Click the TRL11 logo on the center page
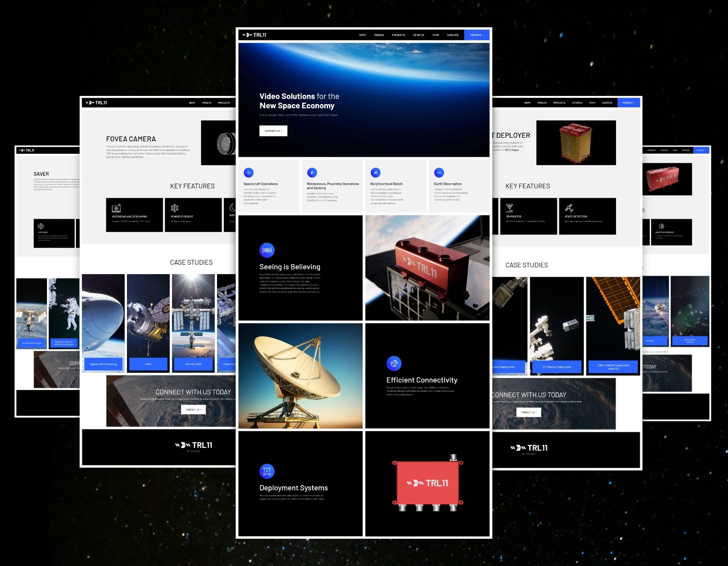The image size is (728, 566). [x=254, y=35]
